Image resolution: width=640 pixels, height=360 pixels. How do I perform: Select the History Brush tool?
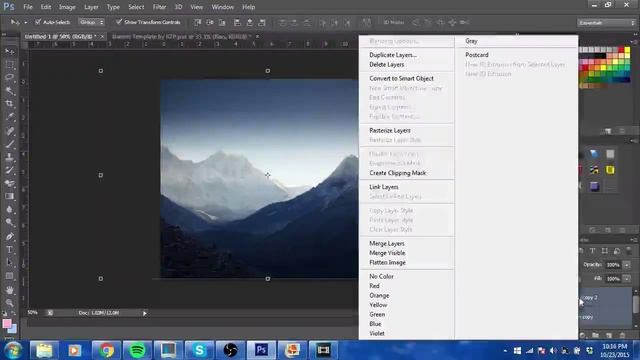click(x=10, y=170)
